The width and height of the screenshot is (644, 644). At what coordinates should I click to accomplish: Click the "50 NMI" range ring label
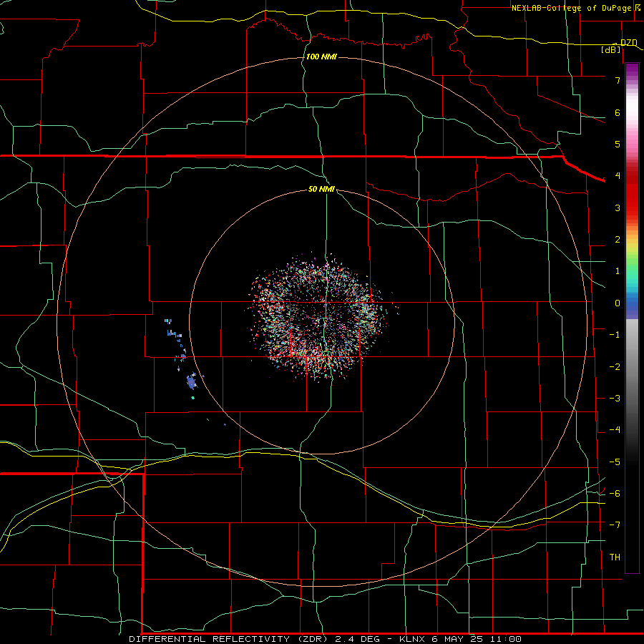pyautogui.click(x=321, y=189)
